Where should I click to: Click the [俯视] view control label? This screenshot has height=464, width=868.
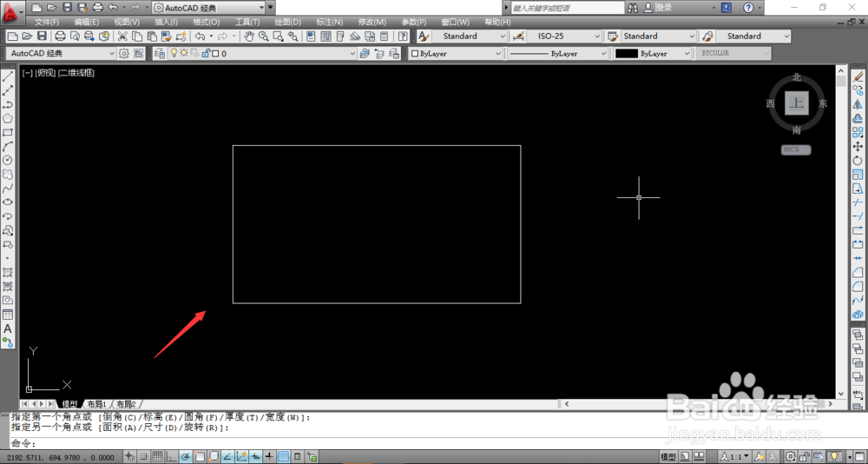tap(45, 73)
